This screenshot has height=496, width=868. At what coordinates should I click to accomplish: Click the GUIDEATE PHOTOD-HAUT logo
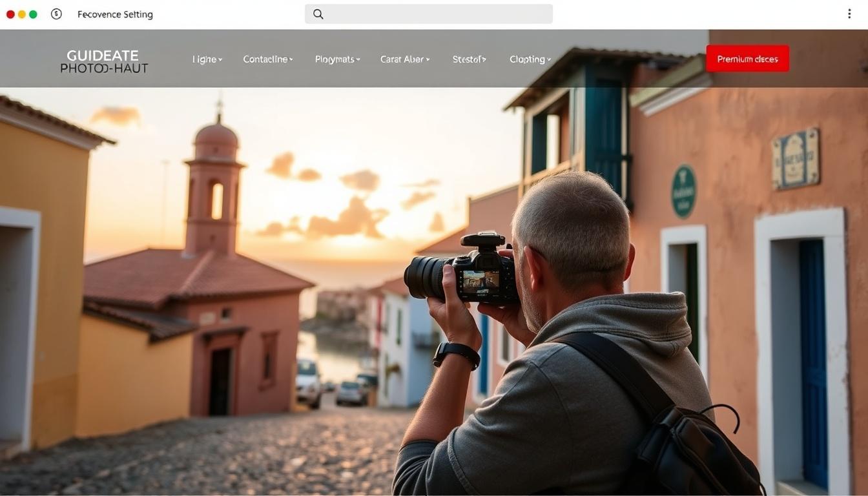(104, 61)
